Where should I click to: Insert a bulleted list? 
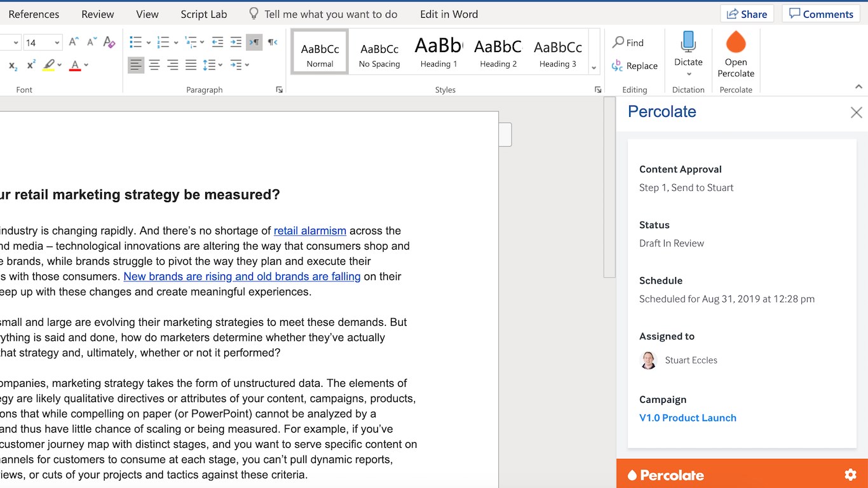click(135, 42)
